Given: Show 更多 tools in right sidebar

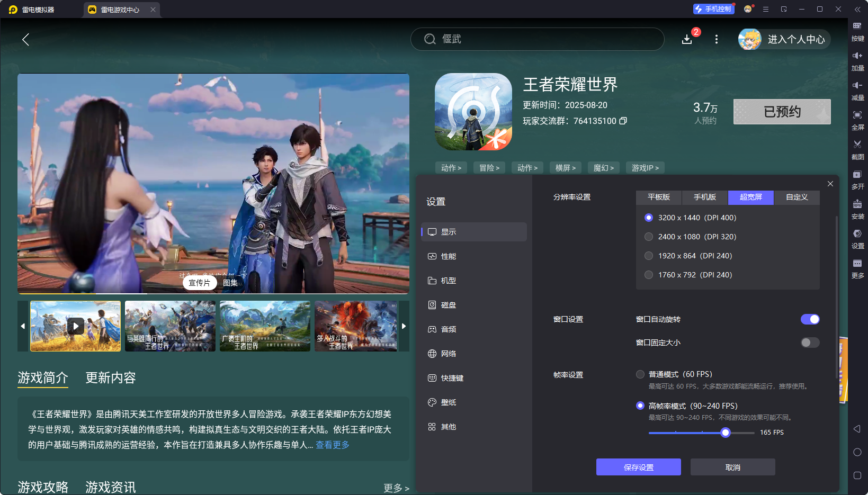Looking at the screenshot, I should click(x=857, y=268).
